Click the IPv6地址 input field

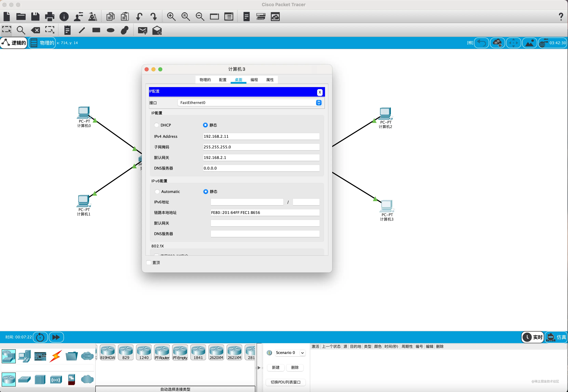tap(247, 202)
